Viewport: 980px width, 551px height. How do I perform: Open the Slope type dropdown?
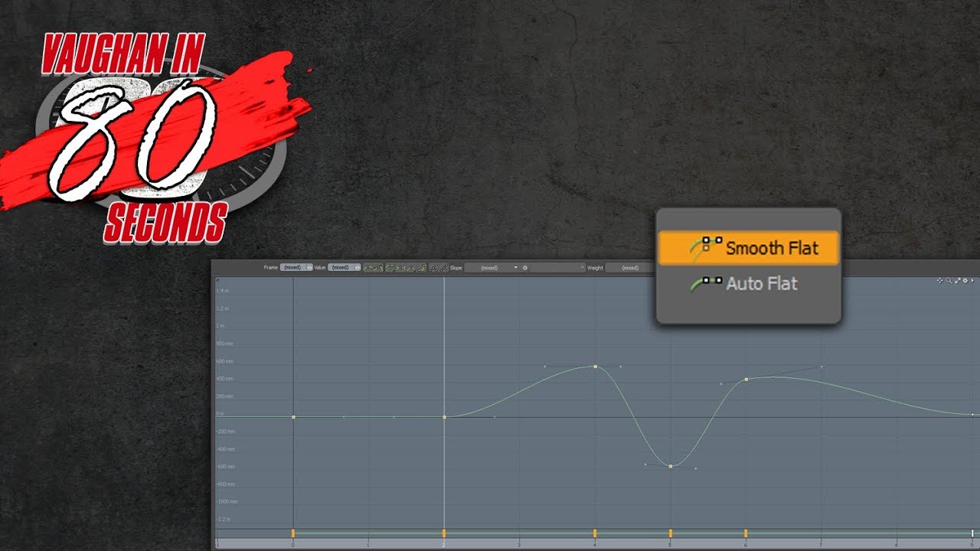click(492, 268)
